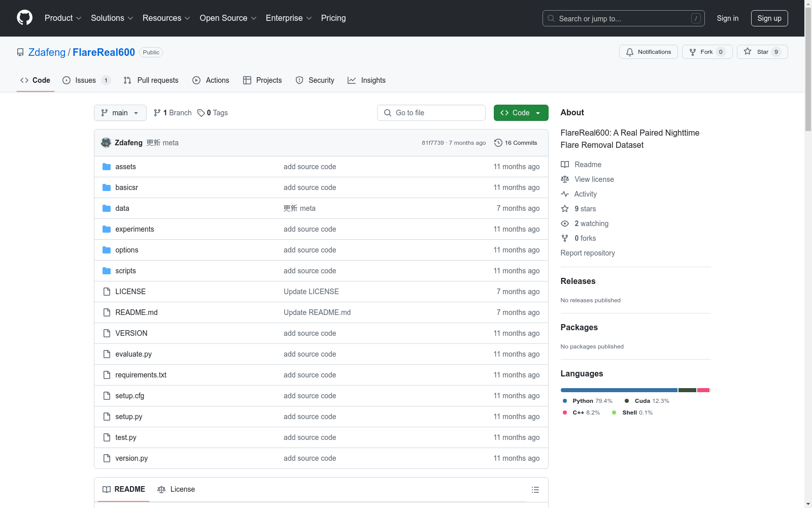This screenshot has height=508, width=812.
Task: Click the Sign up button
Action: (769, 18)
